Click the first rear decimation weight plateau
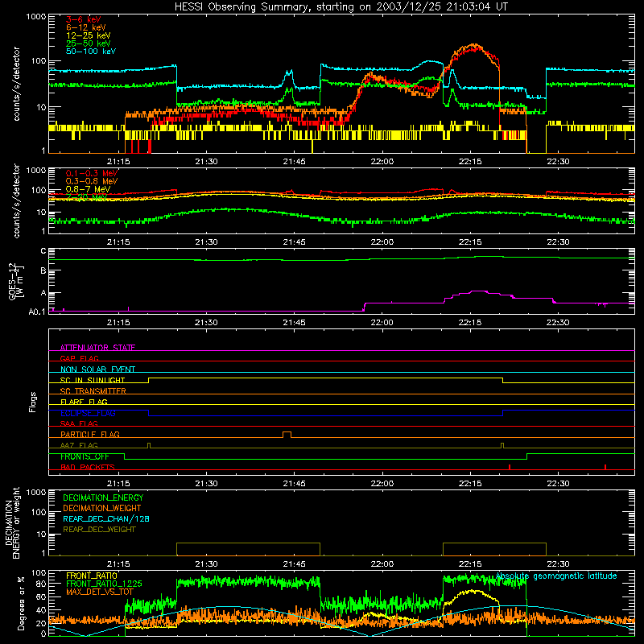 point(248,543)
